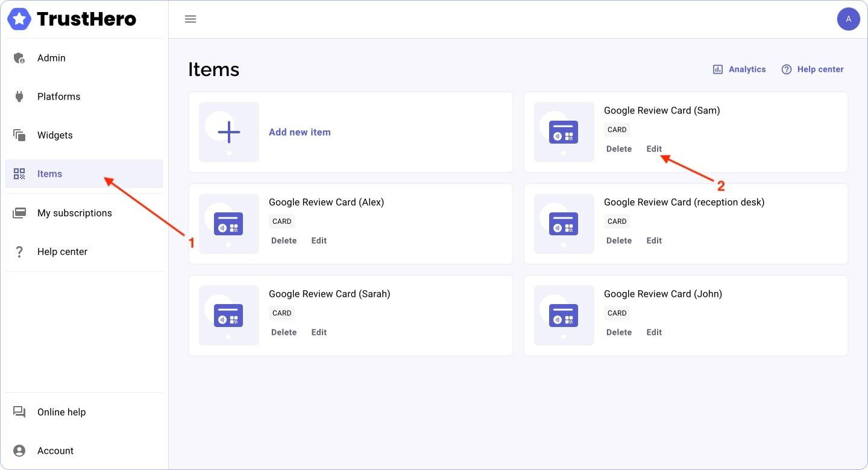This screenshot has width=868, height=470.
Task: Click the Help center question mark icon at top
Action: tap(787, 69)
